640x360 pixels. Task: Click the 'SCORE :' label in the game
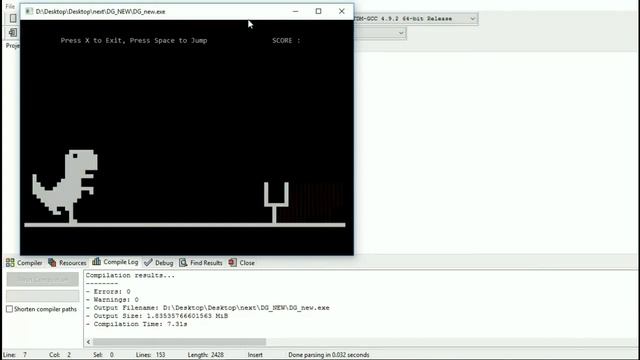click(x=286, y=40)
